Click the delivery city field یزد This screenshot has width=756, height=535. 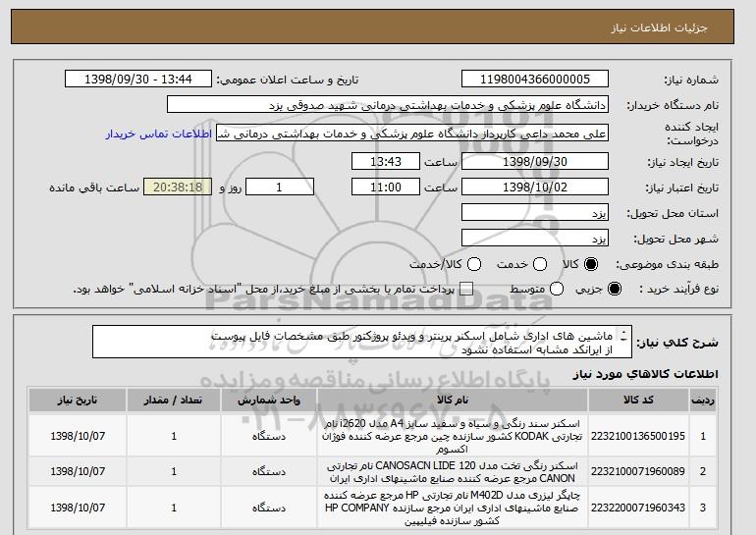tap(535, 239)
